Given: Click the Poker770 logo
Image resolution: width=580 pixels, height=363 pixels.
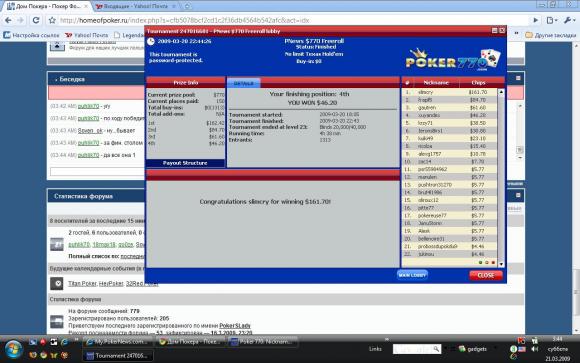Looking at the screenshot, I should click(453, 60).
